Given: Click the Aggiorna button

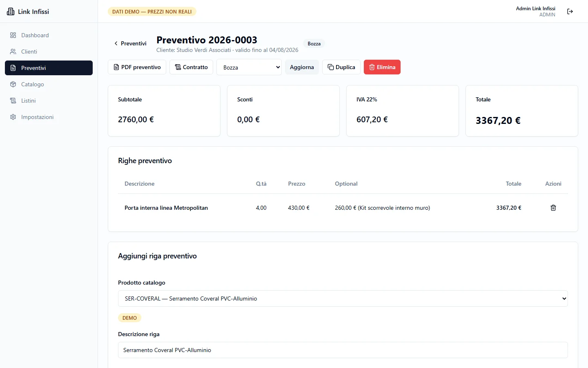Looking at the screenshot, I should pos(302,67).
